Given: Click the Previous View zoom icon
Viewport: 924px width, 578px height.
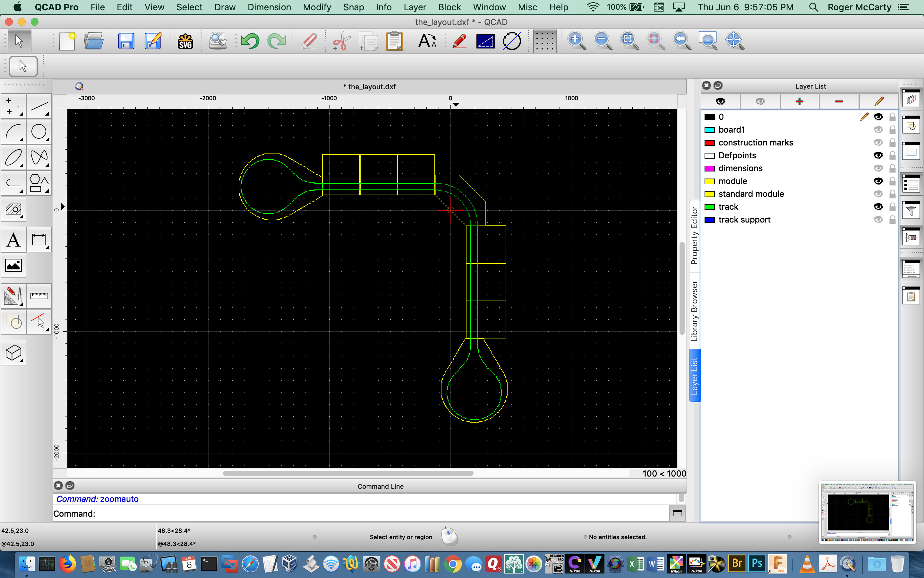Looking at the screenshot, I should point(682,40).
